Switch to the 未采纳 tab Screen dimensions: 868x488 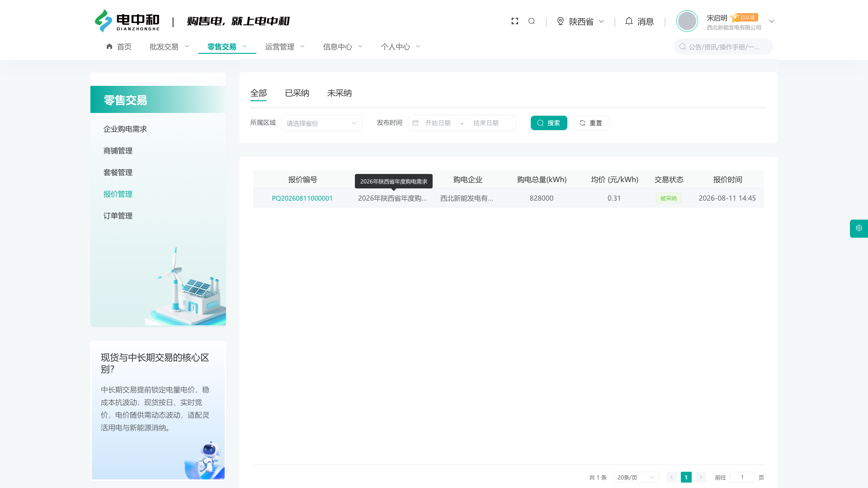340,93
